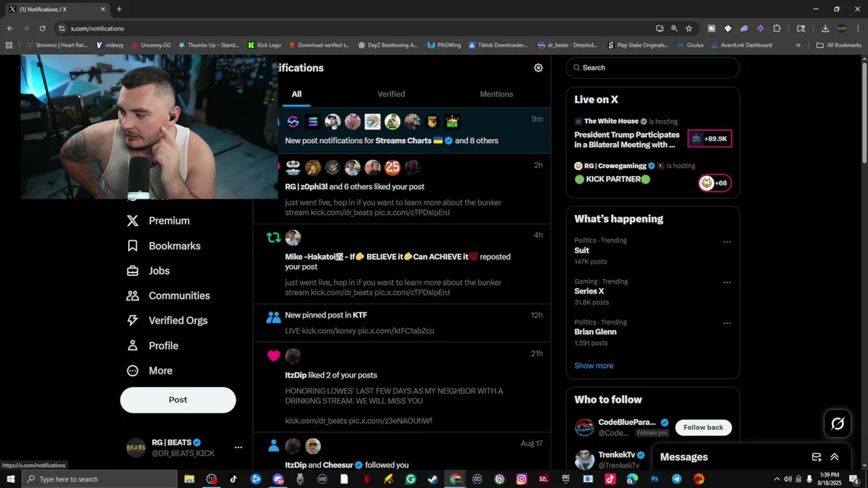Open ItzDip liked 2 posts notification
Image resolution: width=868 pixels, height=488 pixels.
point(402,388)
